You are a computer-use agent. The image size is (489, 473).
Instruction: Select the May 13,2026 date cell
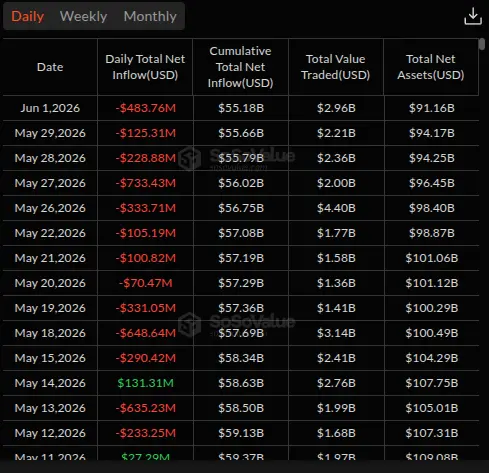[x=50, y=408]
